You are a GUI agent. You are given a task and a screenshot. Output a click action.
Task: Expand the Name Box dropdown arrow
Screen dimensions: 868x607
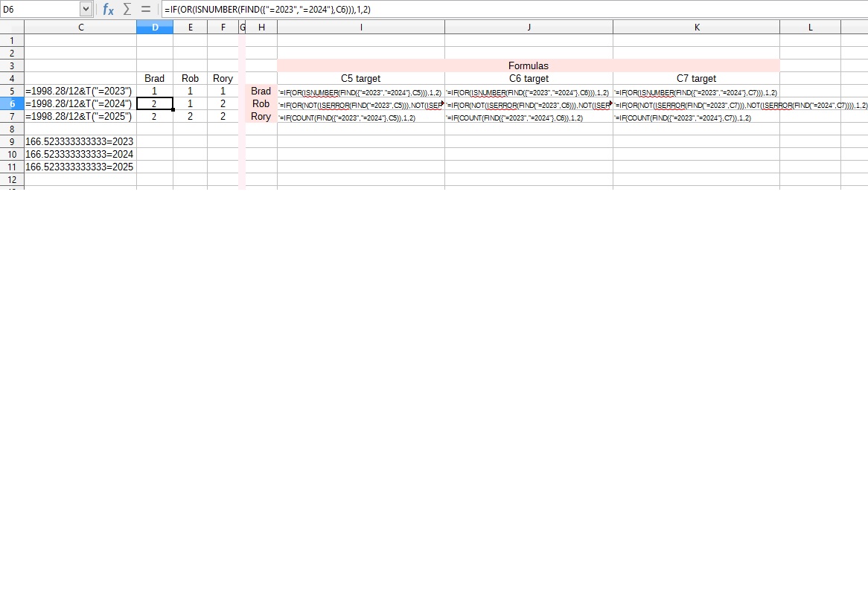86,10
